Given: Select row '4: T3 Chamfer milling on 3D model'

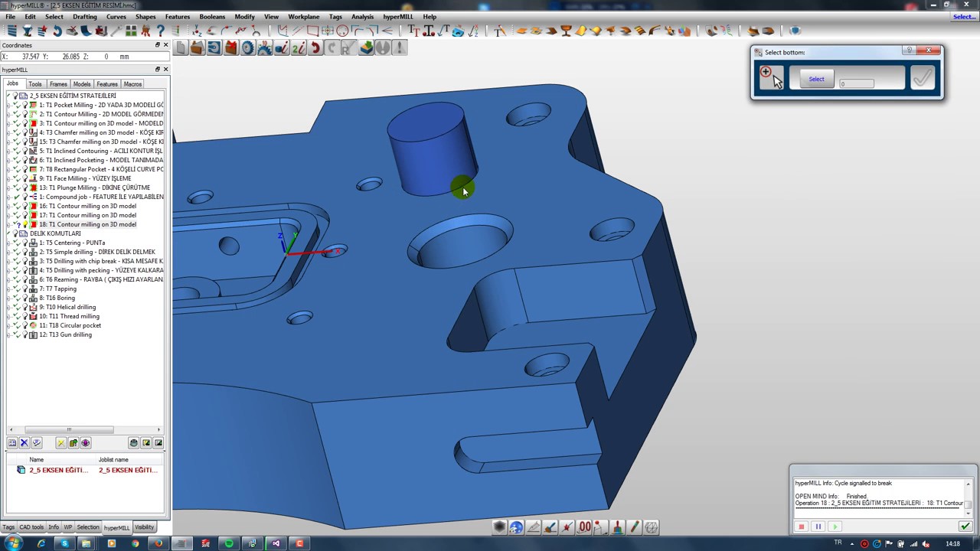Looking at the screenshot, I should tap(100, 132).
